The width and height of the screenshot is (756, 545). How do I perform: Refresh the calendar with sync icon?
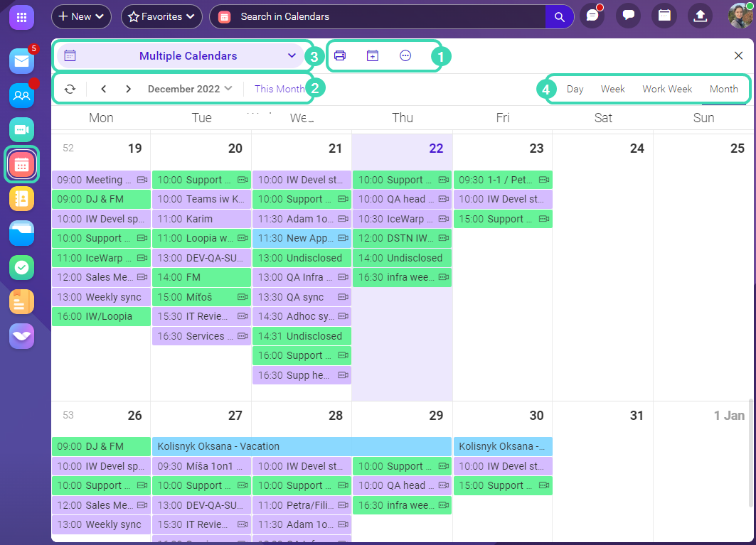70,89
